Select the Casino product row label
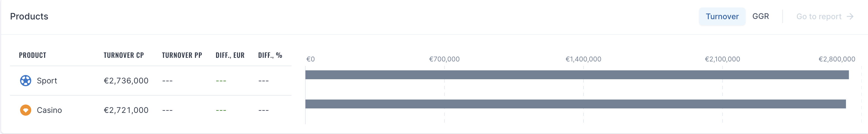The image size is (868, 134). (x=49, y=110)
